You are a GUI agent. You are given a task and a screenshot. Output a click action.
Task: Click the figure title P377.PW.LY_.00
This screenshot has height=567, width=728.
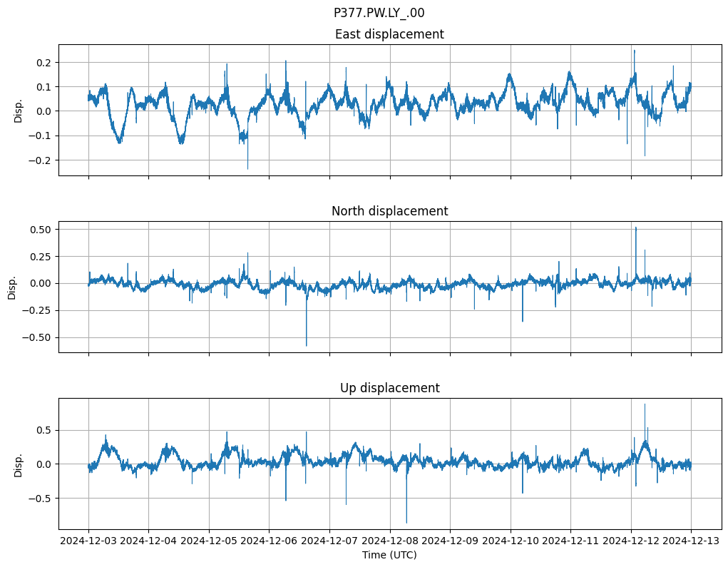pos(379,13)
